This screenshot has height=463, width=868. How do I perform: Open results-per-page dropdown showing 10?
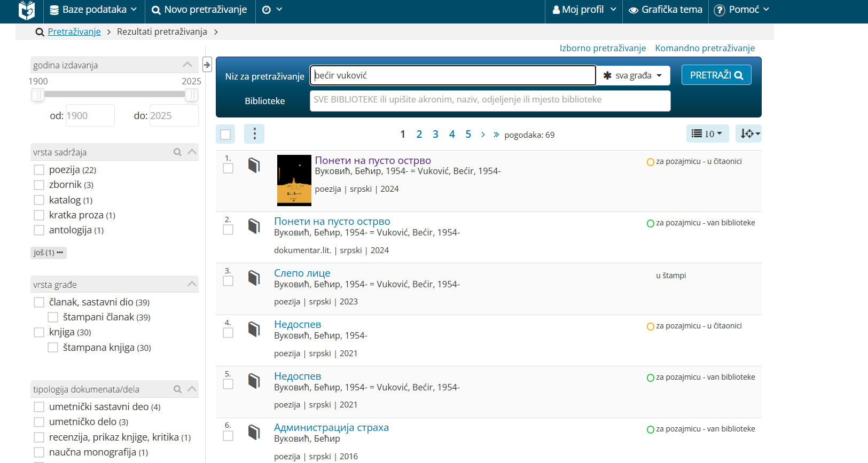click(707, 134)
